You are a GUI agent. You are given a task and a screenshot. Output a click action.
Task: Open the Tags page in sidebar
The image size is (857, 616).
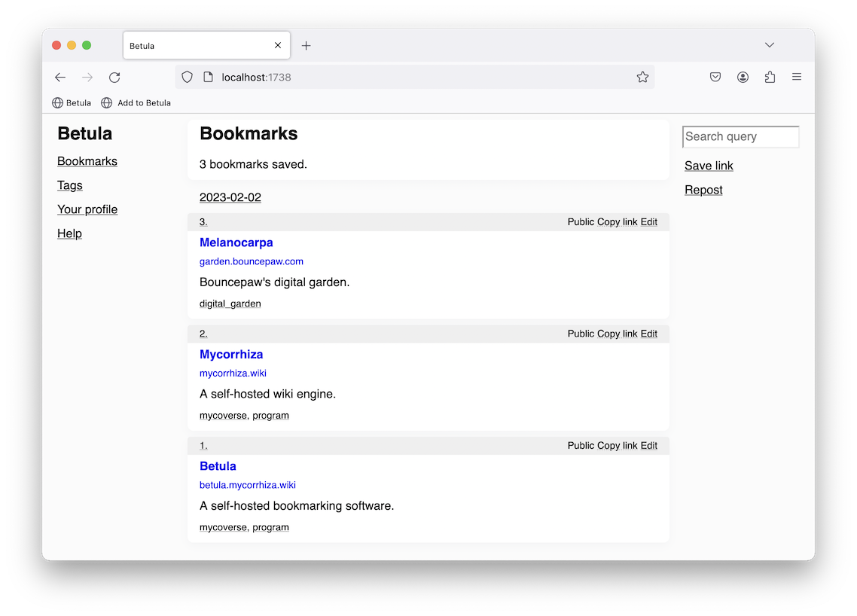70,185
